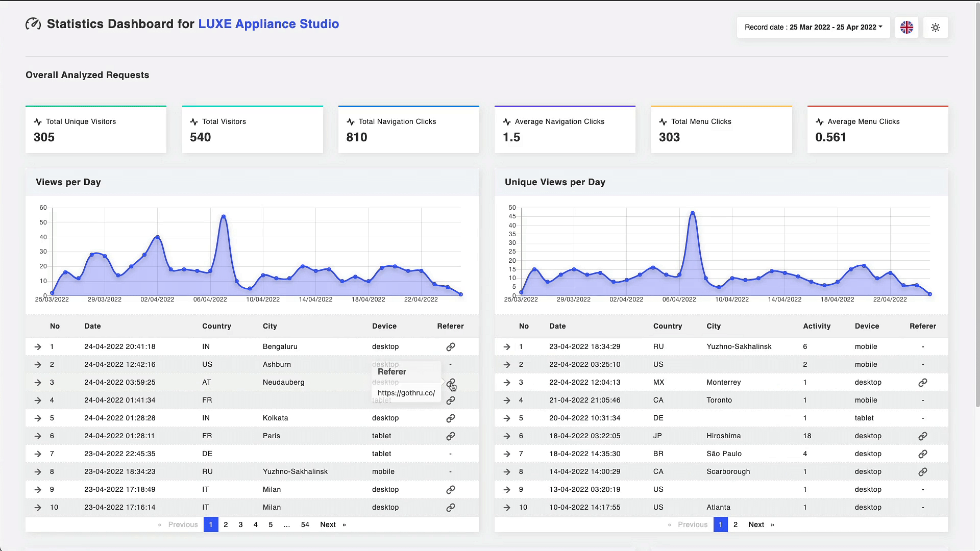
Task: Click the Country header in unique views table
Action: click(668, 327)
